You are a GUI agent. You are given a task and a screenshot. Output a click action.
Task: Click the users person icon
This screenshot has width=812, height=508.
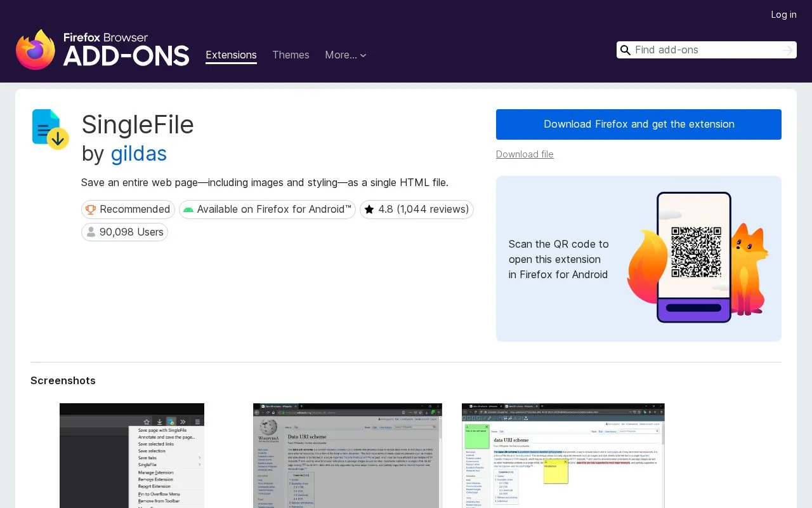click(x=91, y=232)
